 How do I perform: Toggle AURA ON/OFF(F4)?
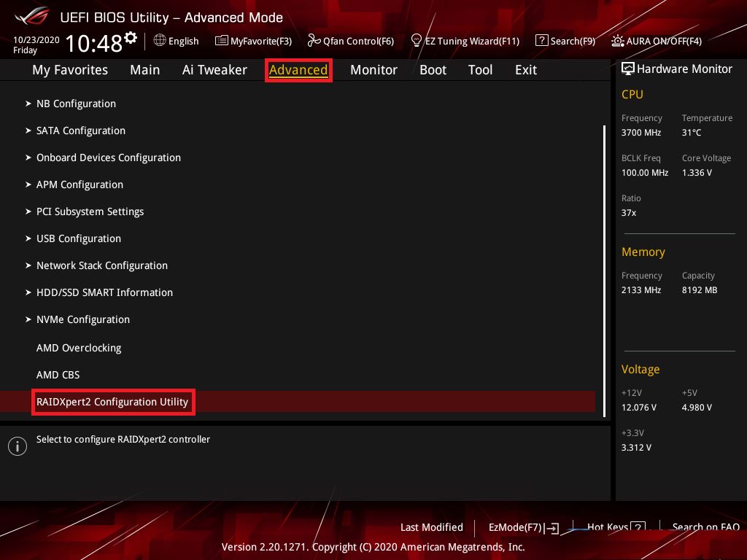[x=664, y=41]
